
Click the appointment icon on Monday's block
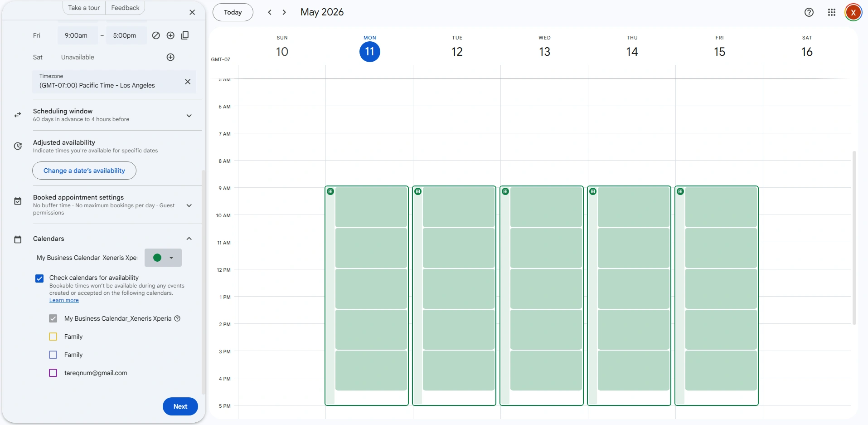[330, 191]
